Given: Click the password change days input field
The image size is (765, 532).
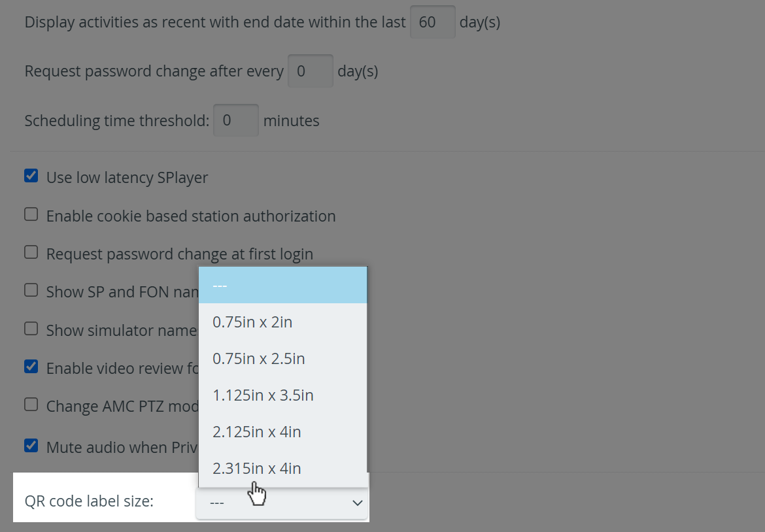Looking at the screenshot, I should (311, 71).
